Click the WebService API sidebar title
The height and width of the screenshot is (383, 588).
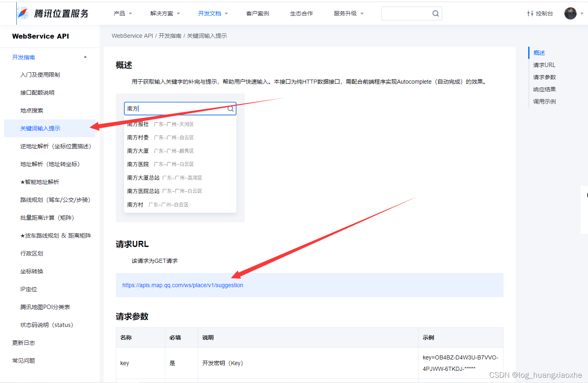click(41, 36)
